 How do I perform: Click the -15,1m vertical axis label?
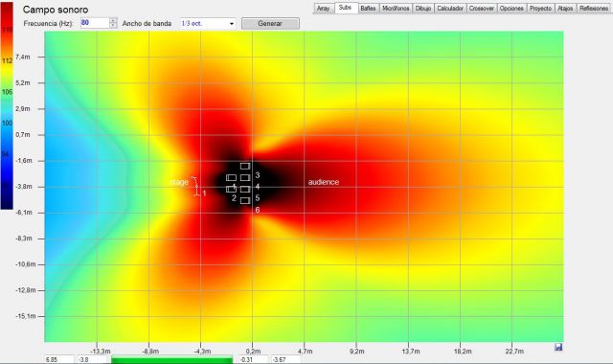[26, 316]
